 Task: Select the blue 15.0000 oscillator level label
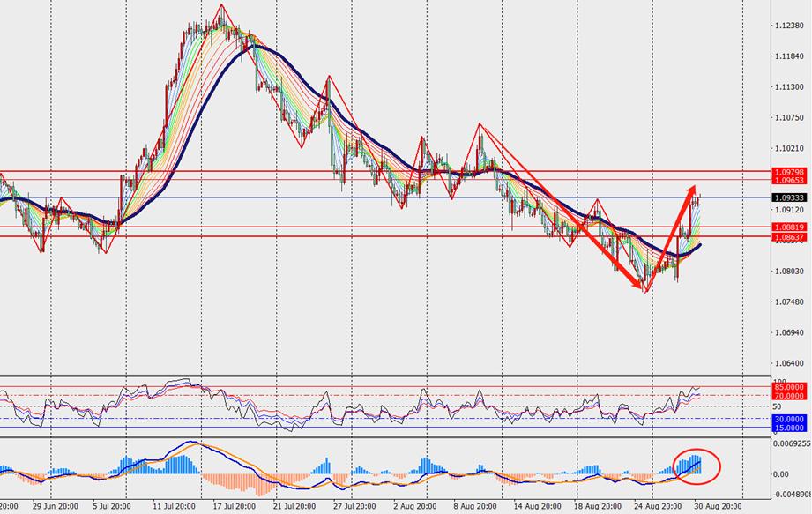[789, 428]
